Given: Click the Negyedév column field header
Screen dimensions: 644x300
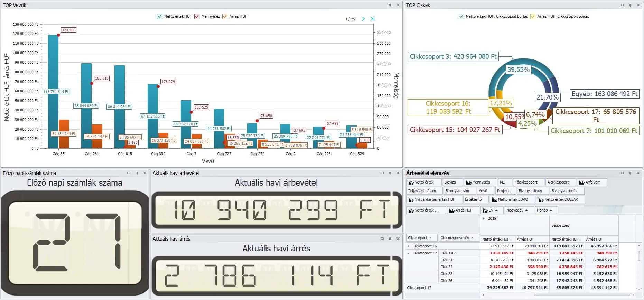Looking at the screenshot, I should tap(517, 210).
